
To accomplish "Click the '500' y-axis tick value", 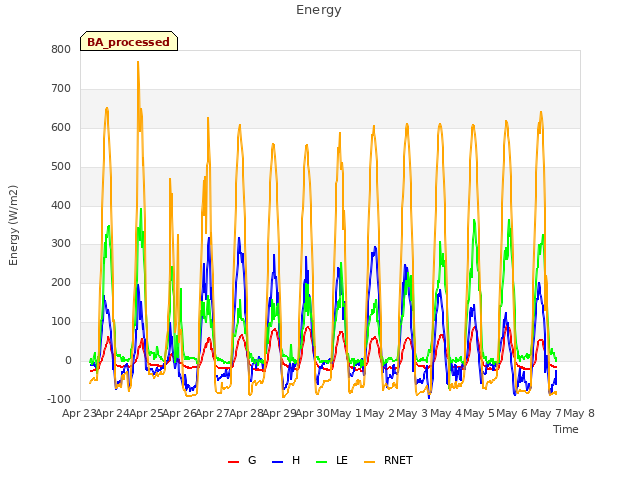I will pos(61,167).
